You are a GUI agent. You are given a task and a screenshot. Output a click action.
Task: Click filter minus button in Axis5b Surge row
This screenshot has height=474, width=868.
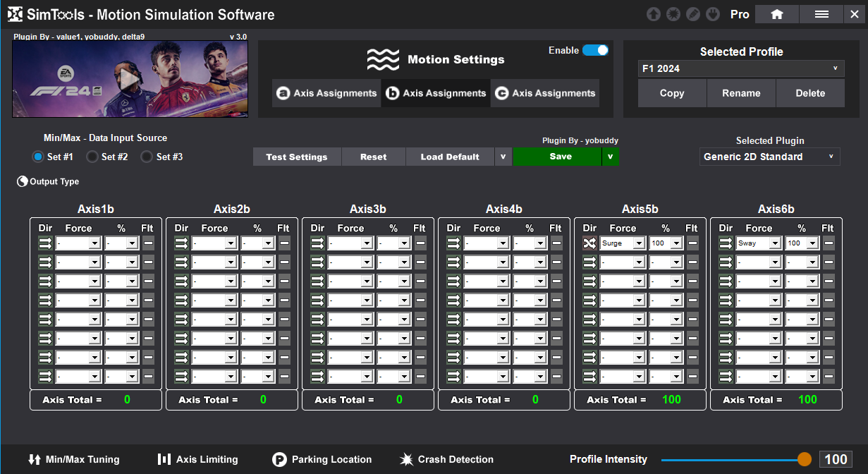(x=692, y=243)
